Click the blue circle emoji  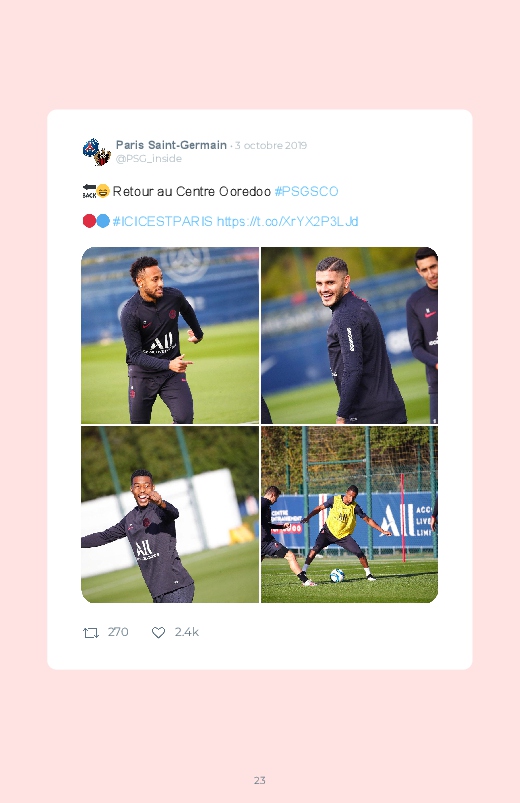103,221
